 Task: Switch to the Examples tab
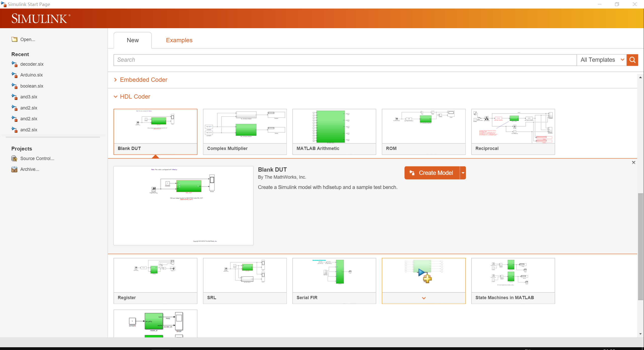(179, 40)
